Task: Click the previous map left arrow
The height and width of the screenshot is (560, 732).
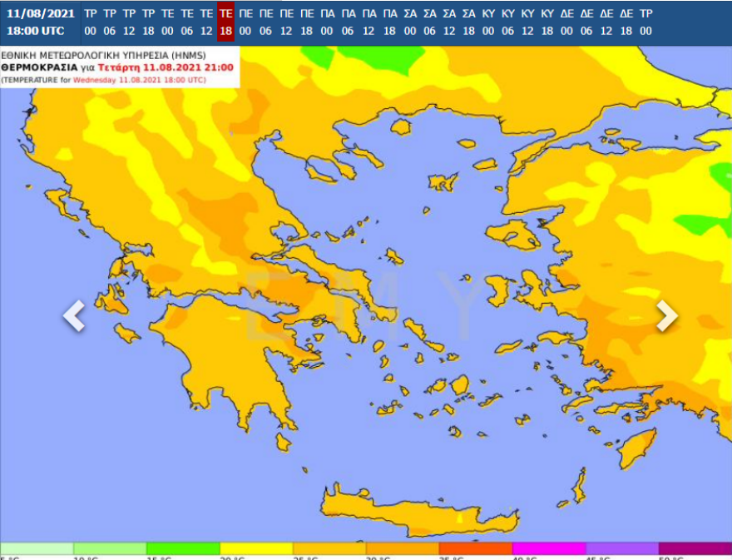Action: tap(74, 315)
